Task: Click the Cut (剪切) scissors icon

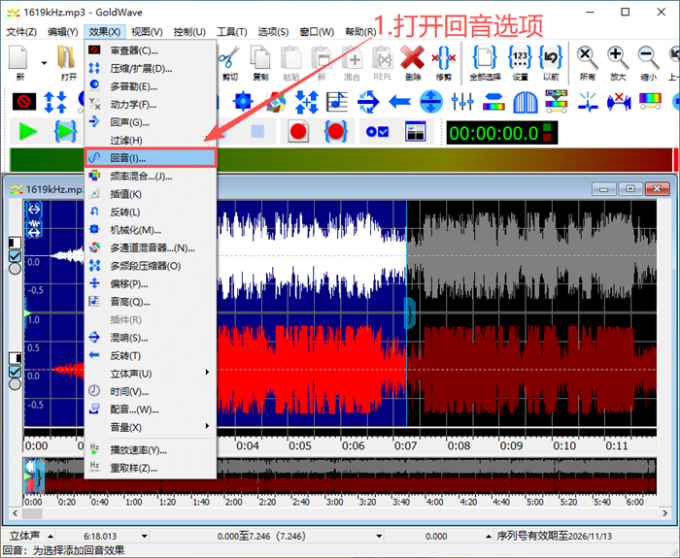Action: [229, 58]
